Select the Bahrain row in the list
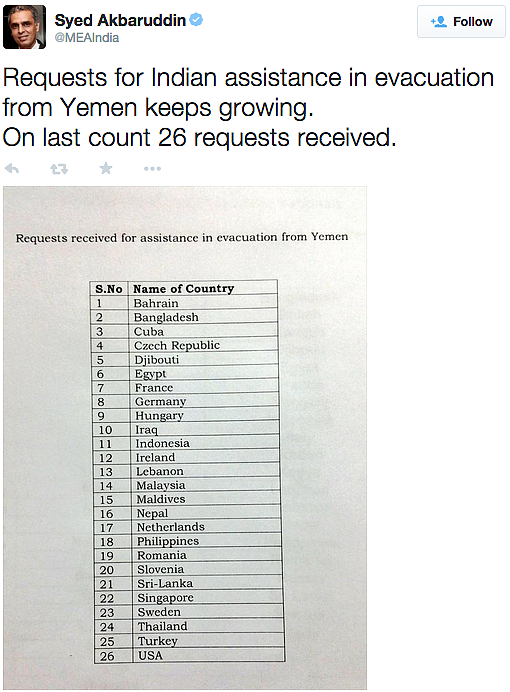 pos(184,303)
